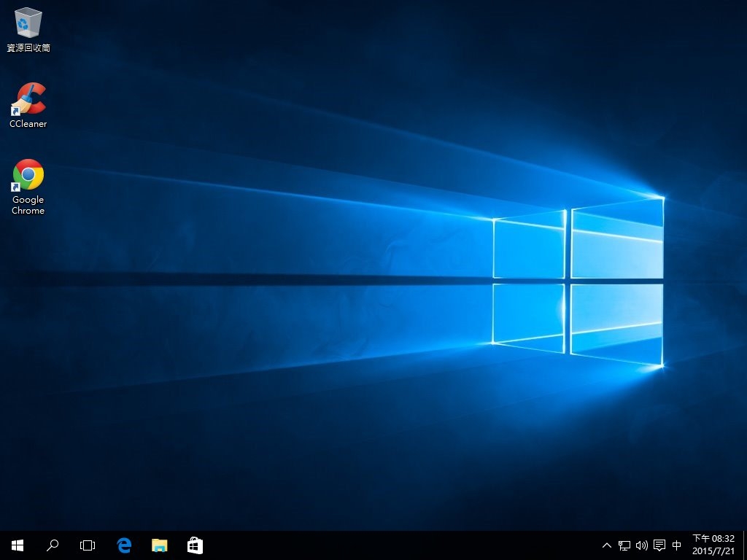
Task: Open File Explorer from taskbar
Action: pyautogui.click(x=160, y=545)
